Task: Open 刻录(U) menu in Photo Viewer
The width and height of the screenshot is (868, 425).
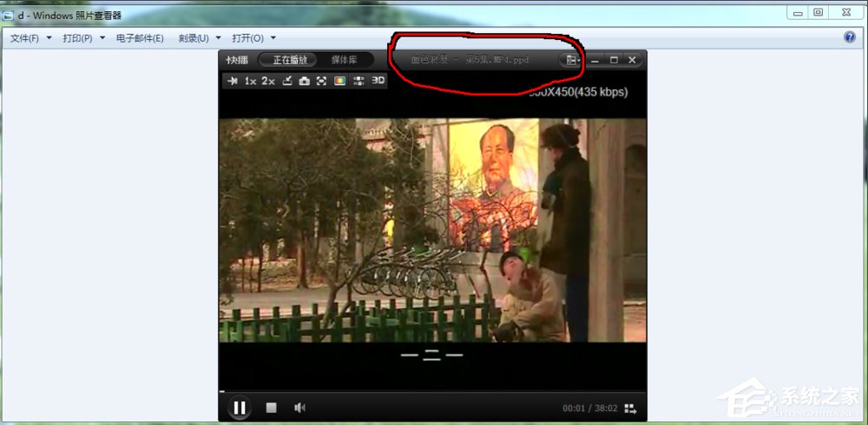Action: [x=194, y=38]
